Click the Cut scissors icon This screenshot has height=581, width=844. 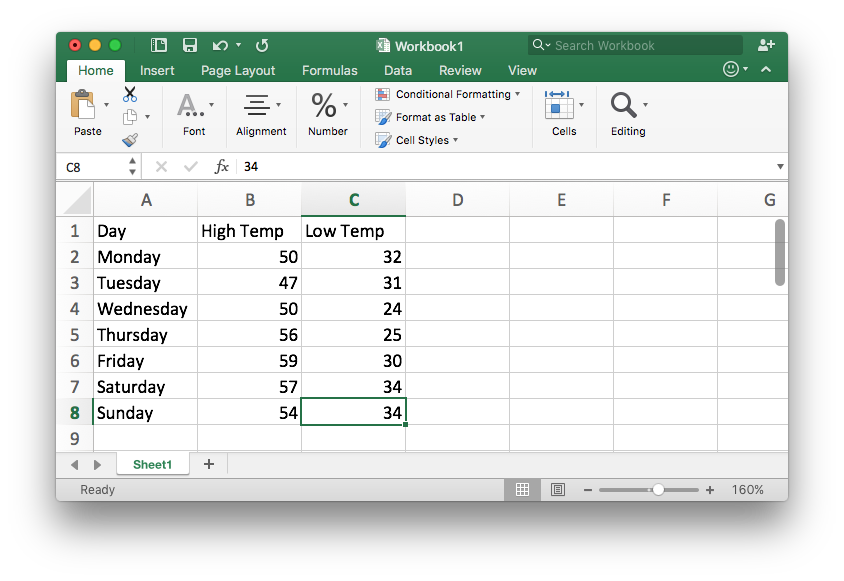(x=130, y=94)
